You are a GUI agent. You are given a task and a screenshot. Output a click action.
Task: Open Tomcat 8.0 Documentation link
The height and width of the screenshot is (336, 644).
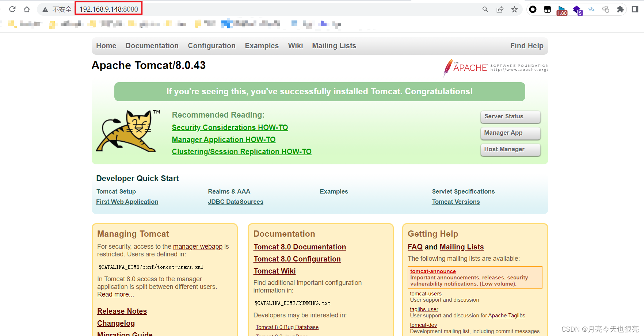pos(300,247)
